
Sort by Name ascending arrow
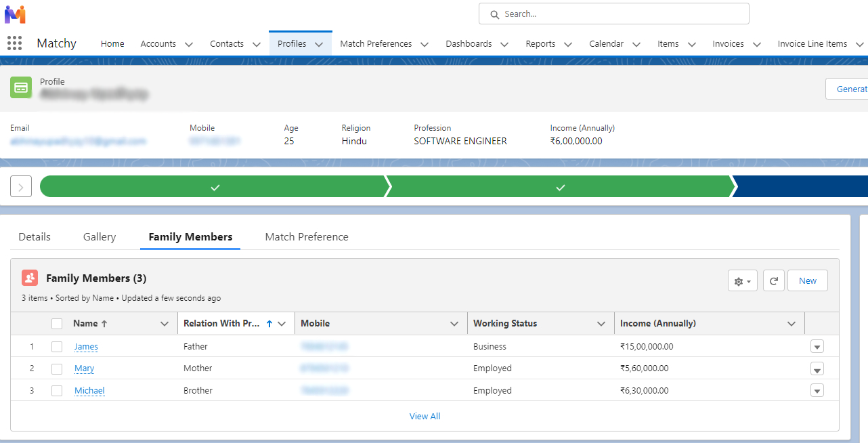tap(104, 324)
